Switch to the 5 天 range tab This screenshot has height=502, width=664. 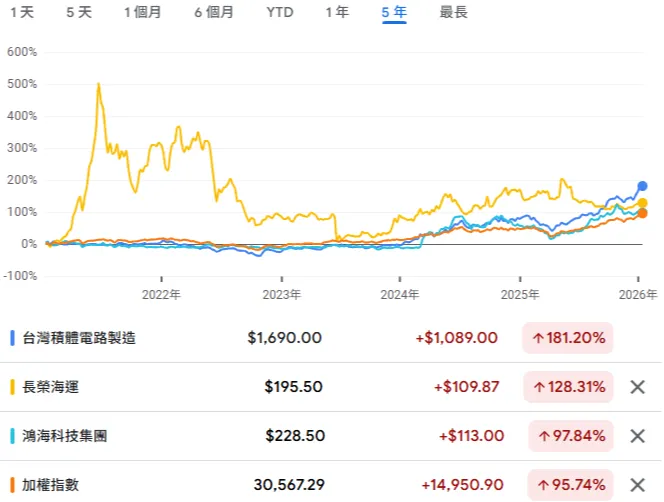click(79, 13)
